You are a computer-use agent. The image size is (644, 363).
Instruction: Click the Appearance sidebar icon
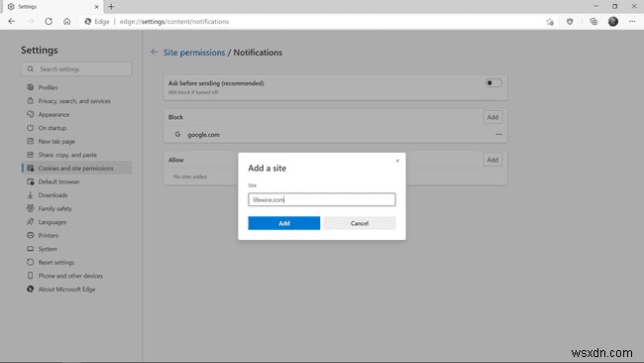tap(30, 114)
